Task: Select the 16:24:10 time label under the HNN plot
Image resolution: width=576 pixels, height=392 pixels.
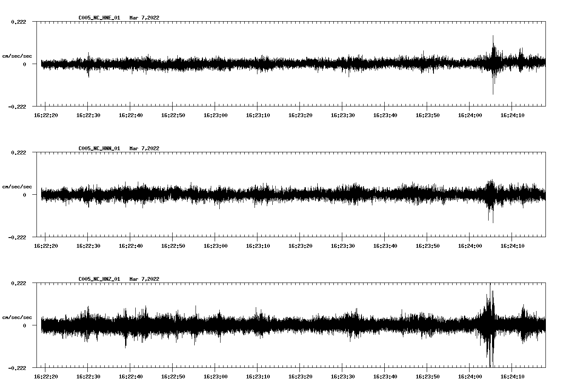Action: coord(512,246)
